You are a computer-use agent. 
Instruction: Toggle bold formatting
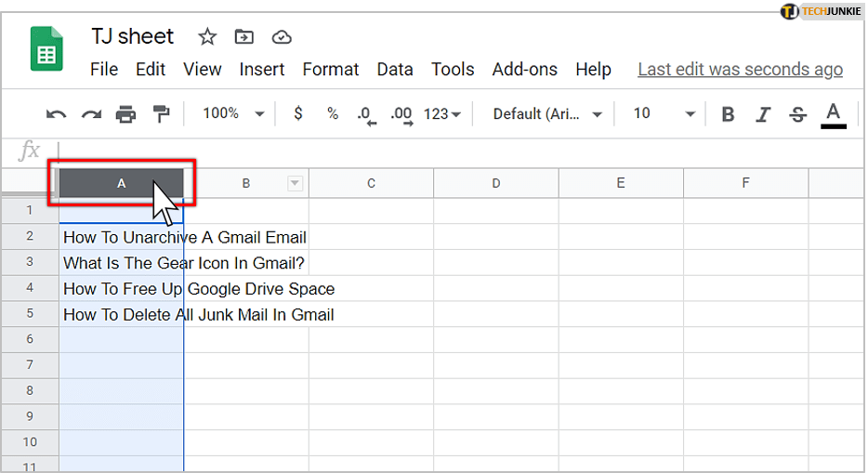728,114
